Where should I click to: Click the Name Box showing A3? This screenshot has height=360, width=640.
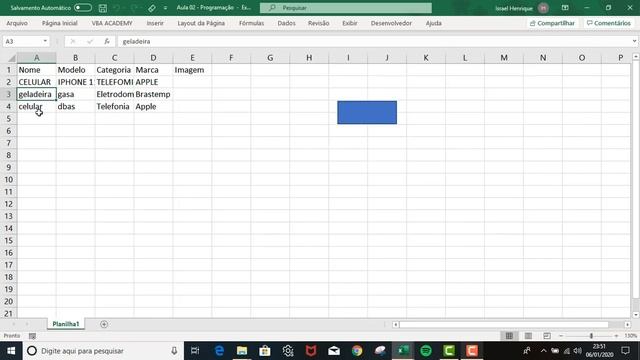coord(22,41)
